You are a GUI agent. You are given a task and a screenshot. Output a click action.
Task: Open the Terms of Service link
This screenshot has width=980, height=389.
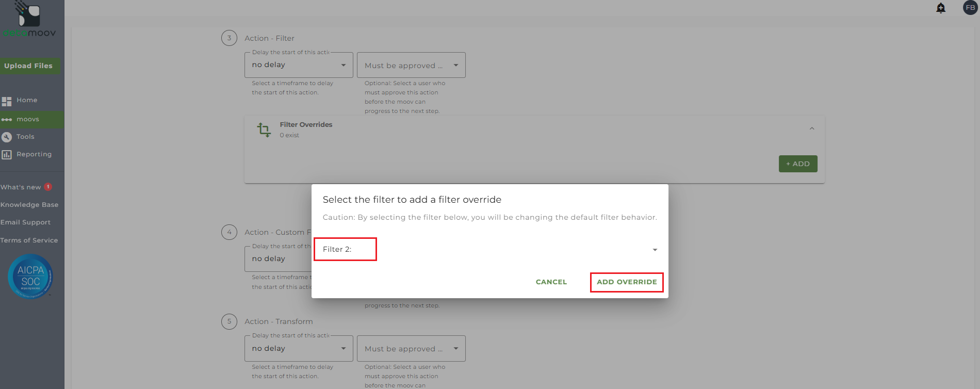pyautogui.click(x=29, y=240)
